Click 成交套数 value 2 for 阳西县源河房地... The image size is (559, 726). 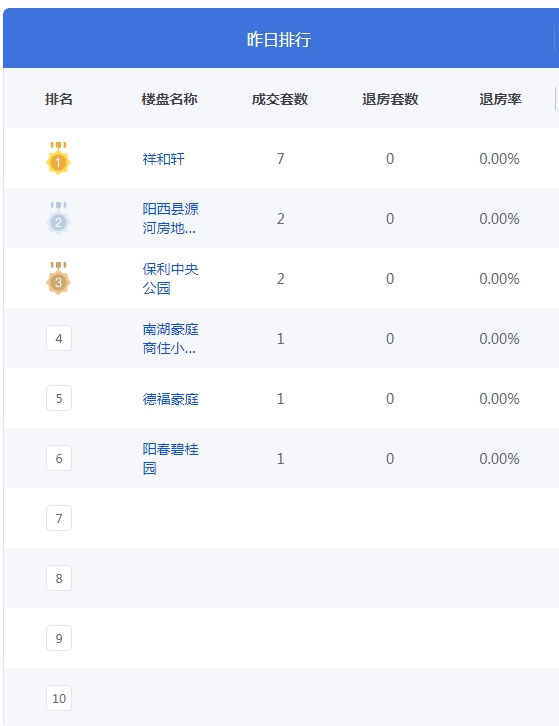click(x=281, y=219)
